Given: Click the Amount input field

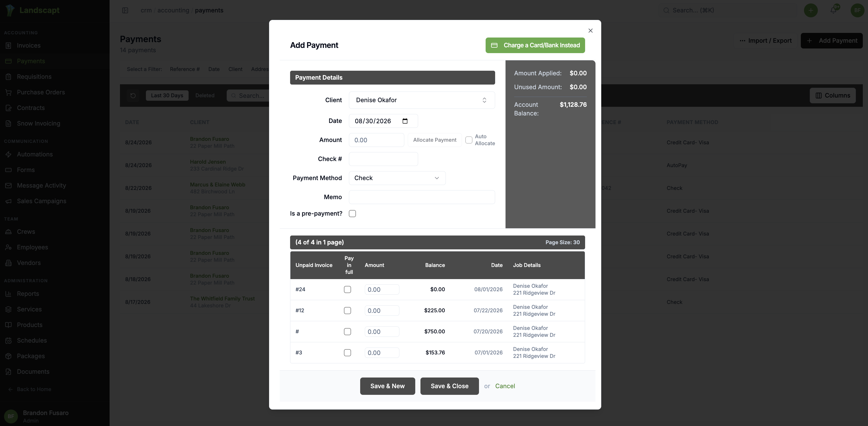Looking at the screenshot, I should (x=376, y=140).
